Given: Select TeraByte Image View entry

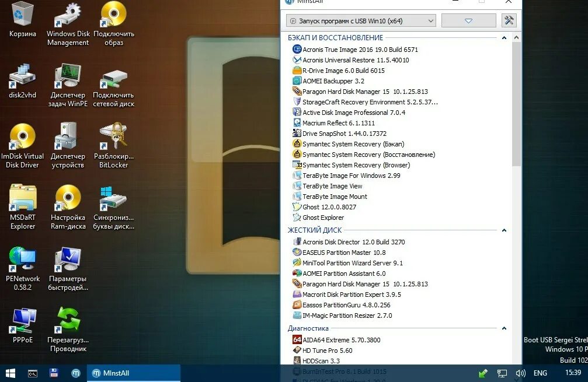Looking at the screenshot, I should tap(328, 186).
